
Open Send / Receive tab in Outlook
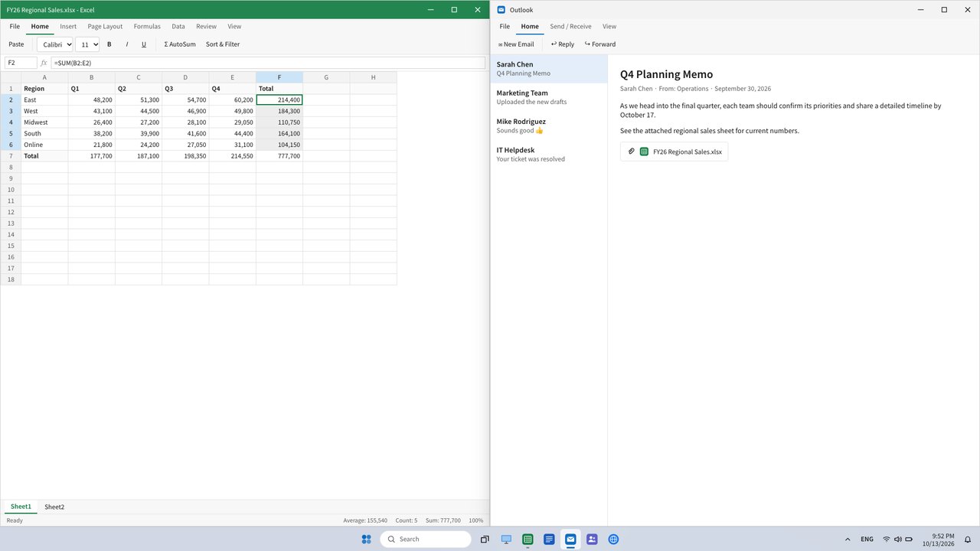tap(570, 26)
